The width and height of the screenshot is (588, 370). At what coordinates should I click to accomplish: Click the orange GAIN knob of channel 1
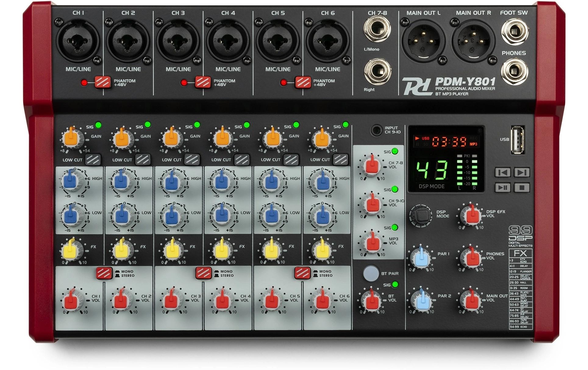73,139
